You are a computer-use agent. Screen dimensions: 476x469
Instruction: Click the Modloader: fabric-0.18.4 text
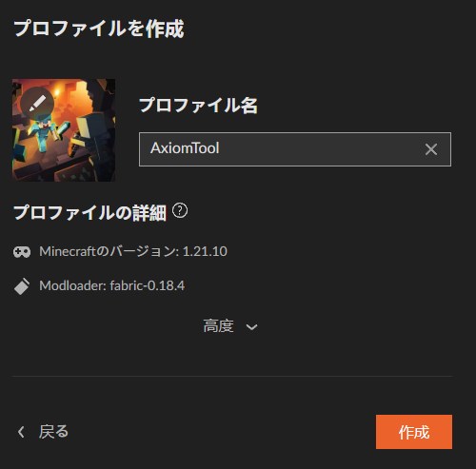click(x=112, y=285)
